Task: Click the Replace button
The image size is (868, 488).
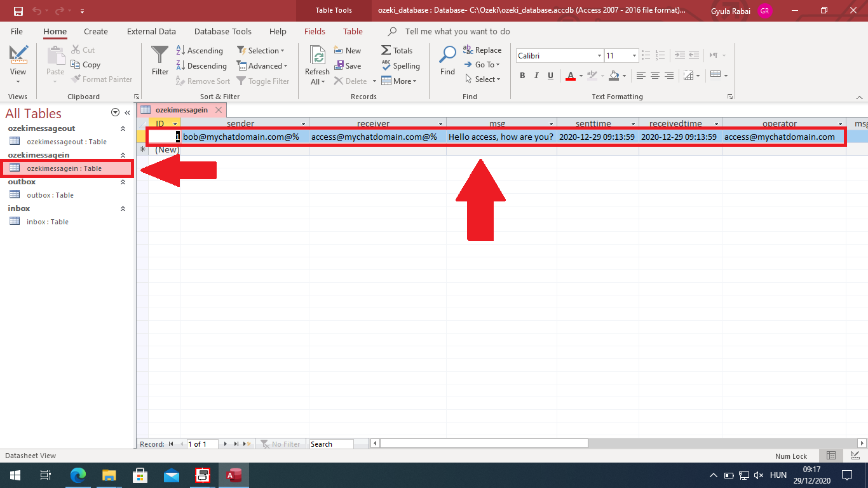Action: click(x=482, y=50)
